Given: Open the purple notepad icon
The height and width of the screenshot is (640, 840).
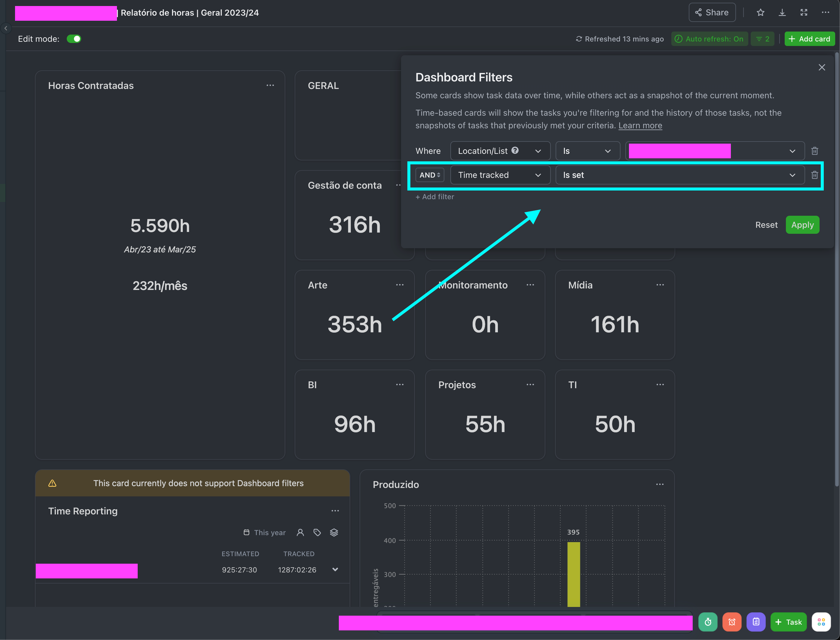Looking at the screenshot, I should pyautogui.click(x=756, y=622).
